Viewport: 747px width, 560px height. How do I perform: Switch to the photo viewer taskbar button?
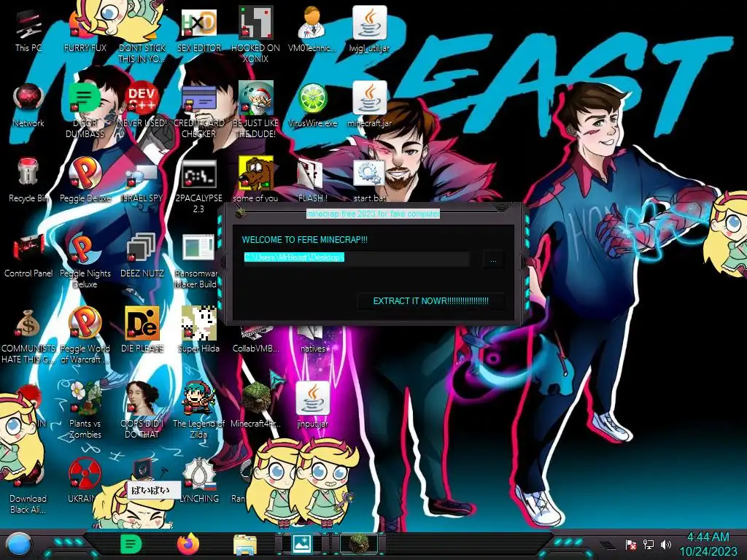(x=302, y=544)
